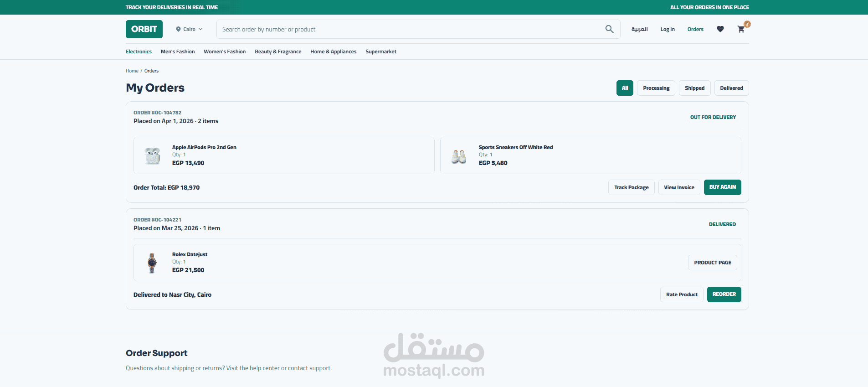Open the Supermarket category
Image resolution: width=868 pixels, height=387 pixels.
pyautogui.click(x=381, y=52)
